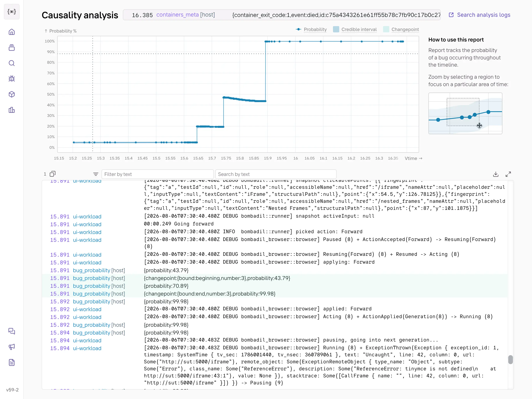
Task: Click log line 'pausing, going into next generation'
Action: click(x=275, y=340)
